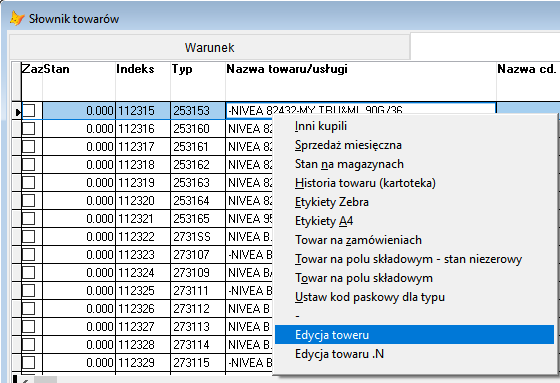Tick the checkbox in row 112329
This screenshot has width=560, height=383.
[x=29, y=362]
